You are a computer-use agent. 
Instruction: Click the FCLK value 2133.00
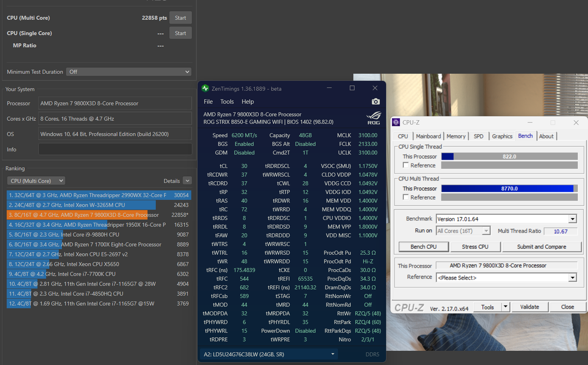[367, 144]
